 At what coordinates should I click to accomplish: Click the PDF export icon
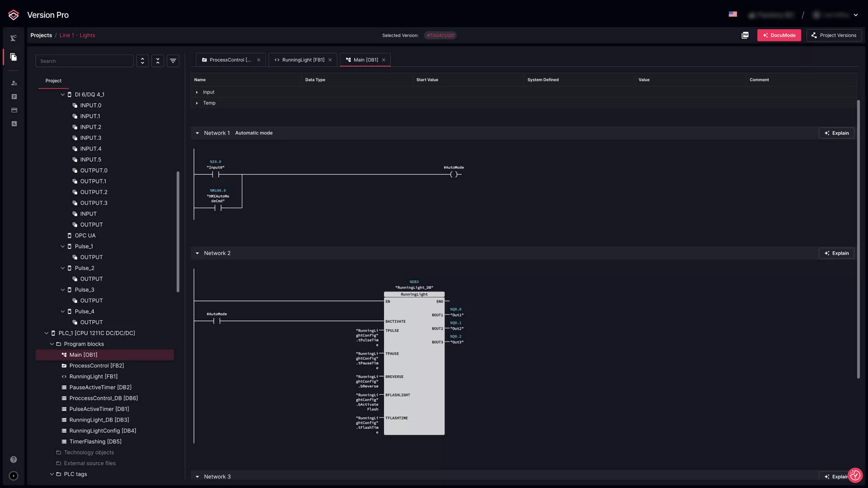745,35
